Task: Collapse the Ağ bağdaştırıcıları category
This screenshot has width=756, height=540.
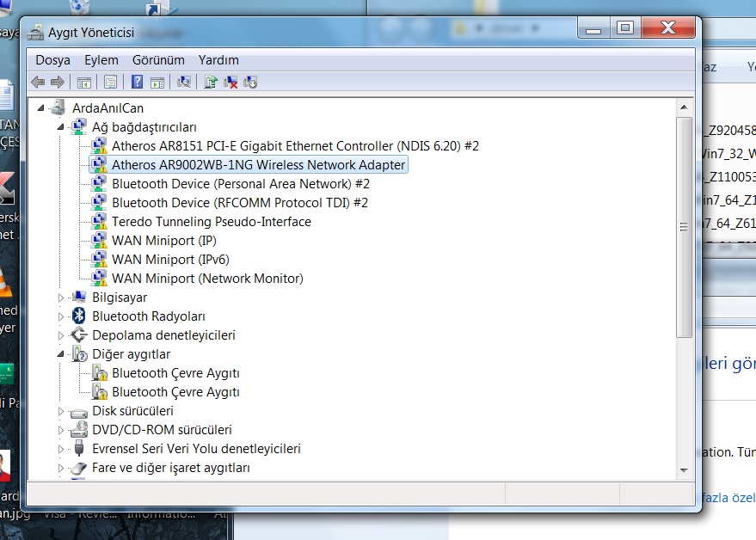Action: (61, 127)
